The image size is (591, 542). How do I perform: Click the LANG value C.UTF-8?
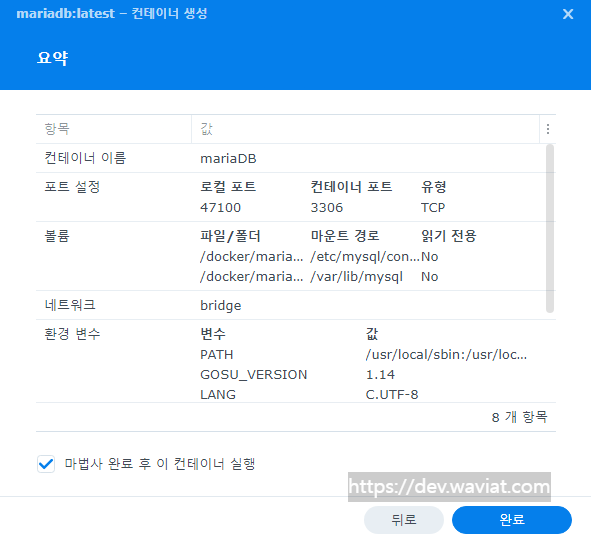pos(392,395)
